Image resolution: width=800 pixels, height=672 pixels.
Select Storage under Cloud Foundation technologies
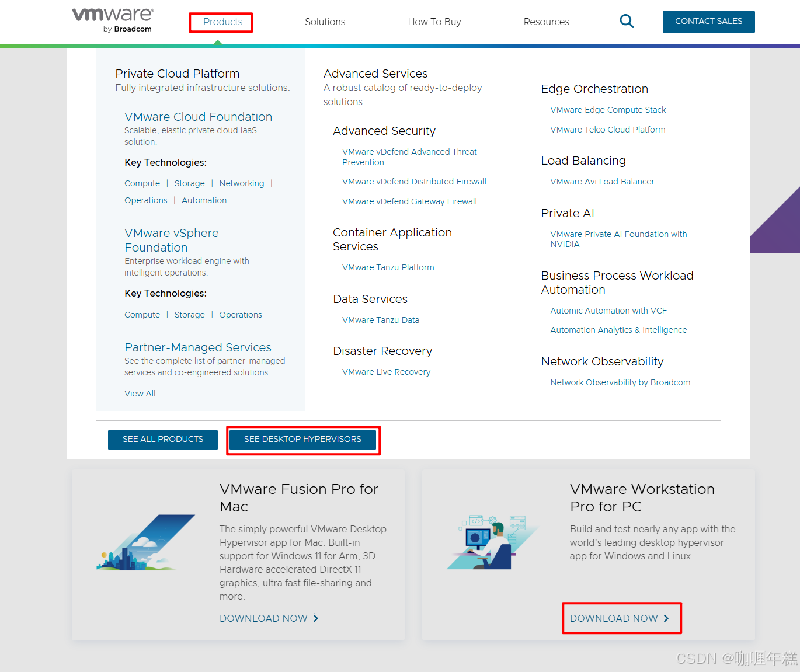tap(190, 183)
